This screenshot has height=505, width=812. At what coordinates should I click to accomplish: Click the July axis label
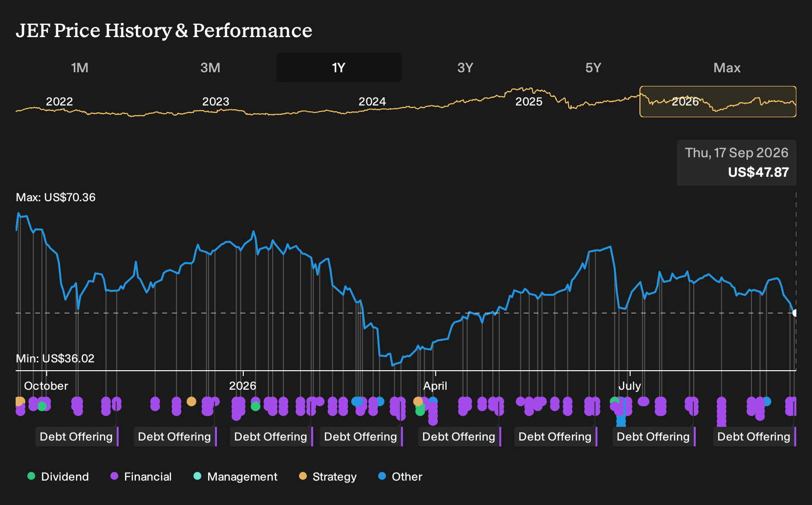(629, 386)
